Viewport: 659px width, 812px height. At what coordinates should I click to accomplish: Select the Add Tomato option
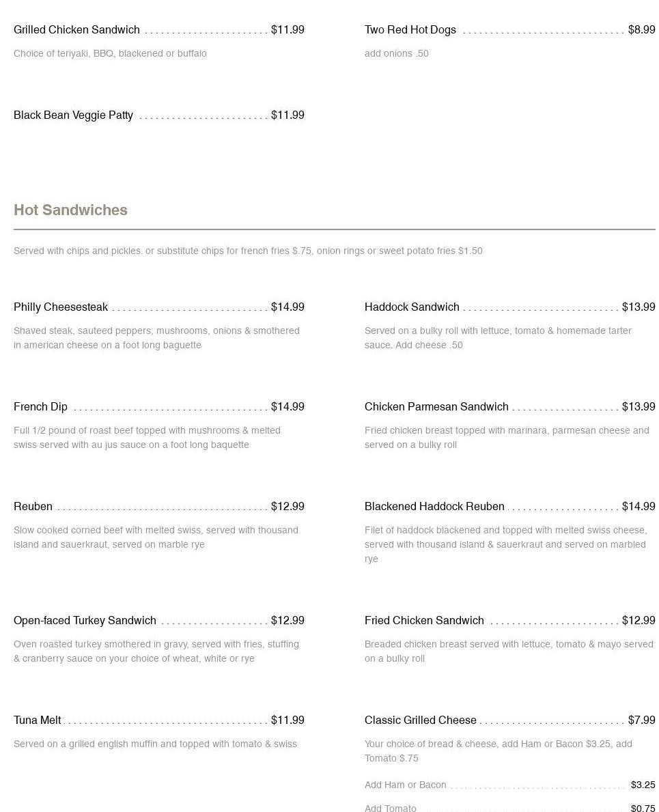[x=391, y=809]
